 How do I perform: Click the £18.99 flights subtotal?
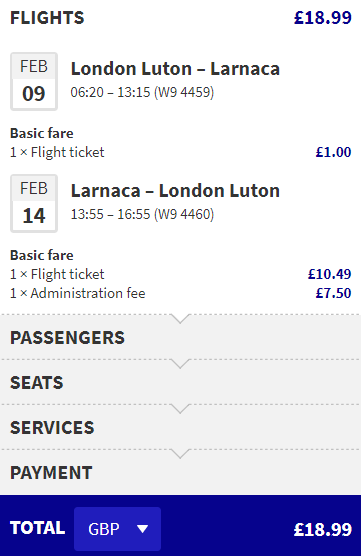pyautogui.click(x=323, y=18)
